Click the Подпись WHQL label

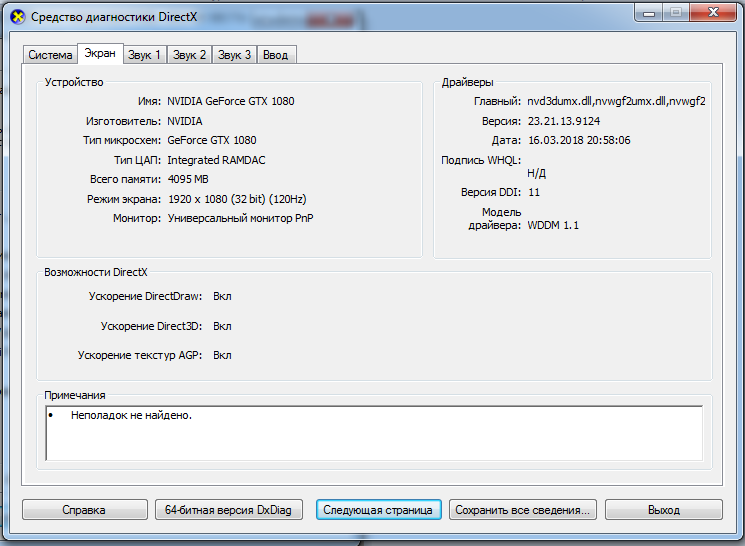click(481, 160)
